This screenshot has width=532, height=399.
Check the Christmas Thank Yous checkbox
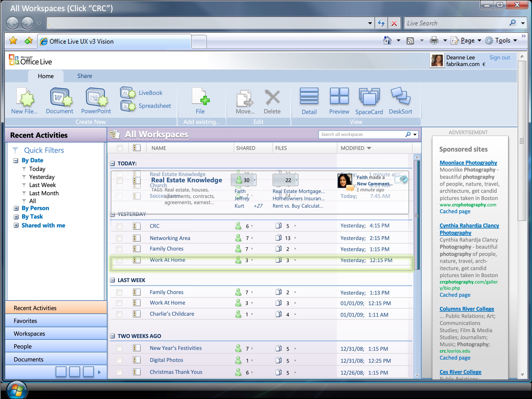(x=119, y=372)
